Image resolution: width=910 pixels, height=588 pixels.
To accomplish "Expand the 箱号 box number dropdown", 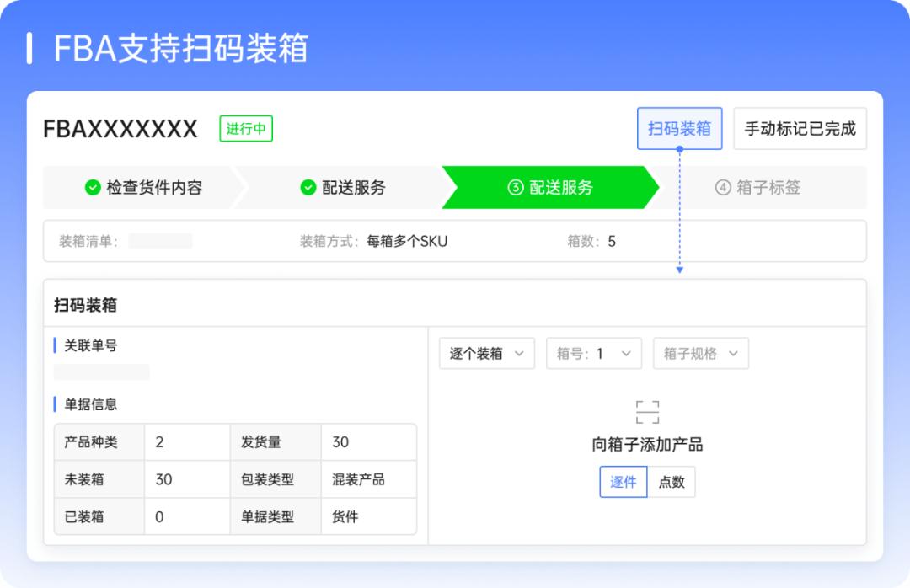I will [x=594, y=354].
